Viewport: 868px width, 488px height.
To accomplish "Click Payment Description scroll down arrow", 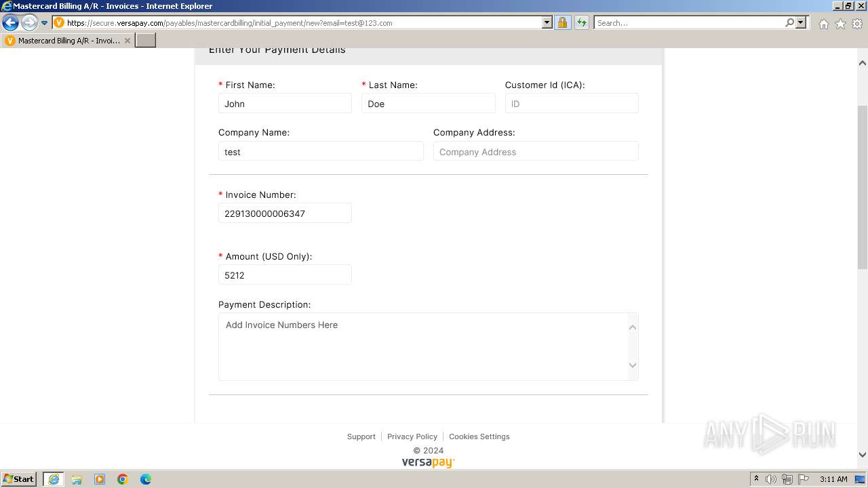I will point(633,365).
